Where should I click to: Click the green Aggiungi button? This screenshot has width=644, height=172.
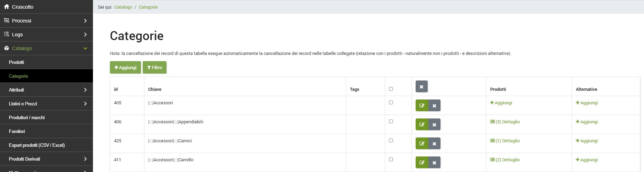tap(125, 68)
